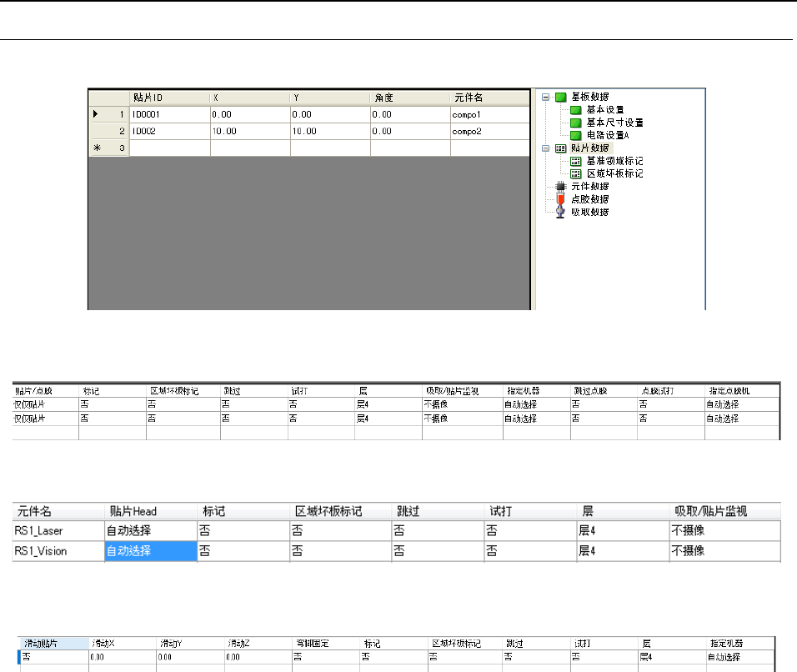797x672 pixels.
Task: Click the X value 10.00 in row 2
Action: (x=250, y=131)
